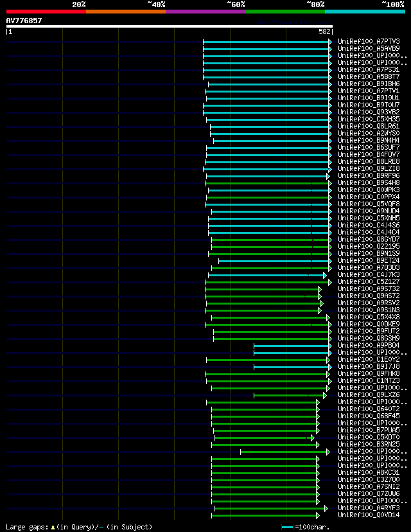Click the green alignment bar of Q9LXZ6
Screen dimensions: 411x532
tap(290, 395)
